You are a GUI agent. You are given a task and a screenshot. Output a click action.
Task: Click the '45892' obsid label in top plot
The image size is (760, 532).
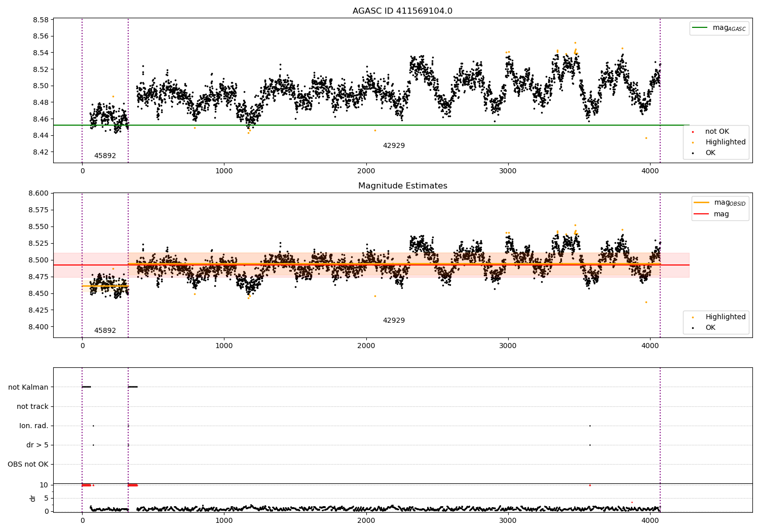pos(105,156)
